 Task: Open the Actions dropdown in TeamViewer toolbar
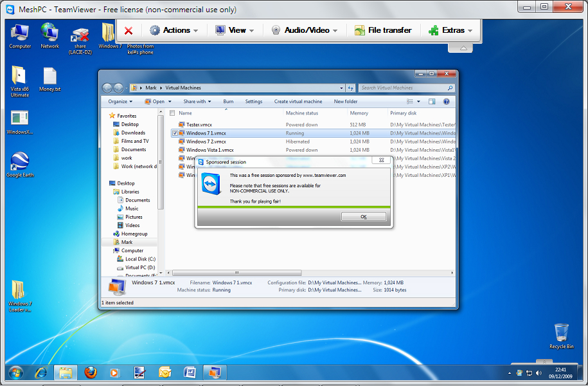point(170,30)
